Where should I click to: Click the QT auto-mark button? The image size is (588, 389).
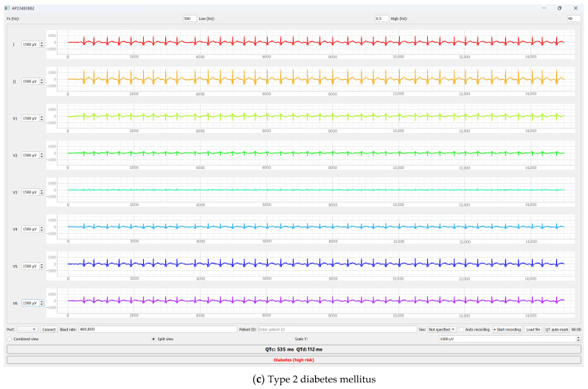(556, 329)
